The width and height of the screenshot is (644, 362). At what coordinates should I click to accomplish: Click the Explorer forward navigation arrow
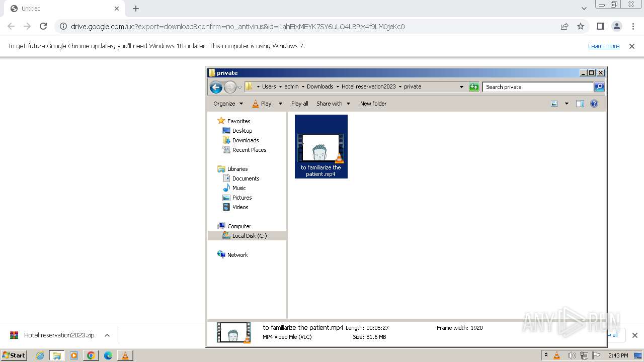230,87
